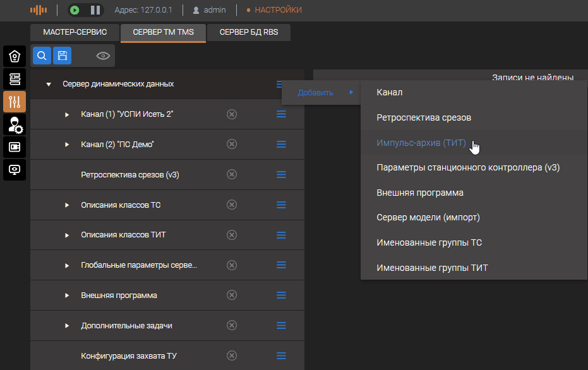588x370 pixels.
Task: Expand Канал (1) "УСПИ Исеть 2" node
Action: click(x=67, y=114)
